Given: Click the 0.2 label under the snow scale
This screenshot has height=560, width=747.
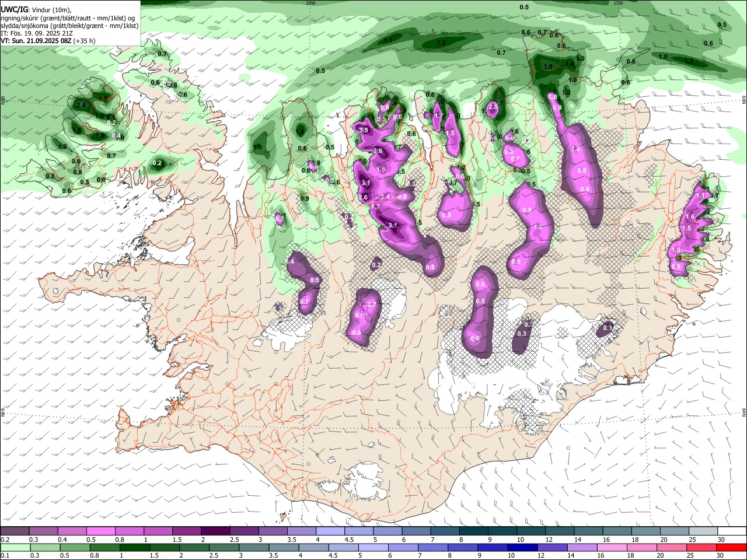Looking at the screenshot, I should [4, 540].
